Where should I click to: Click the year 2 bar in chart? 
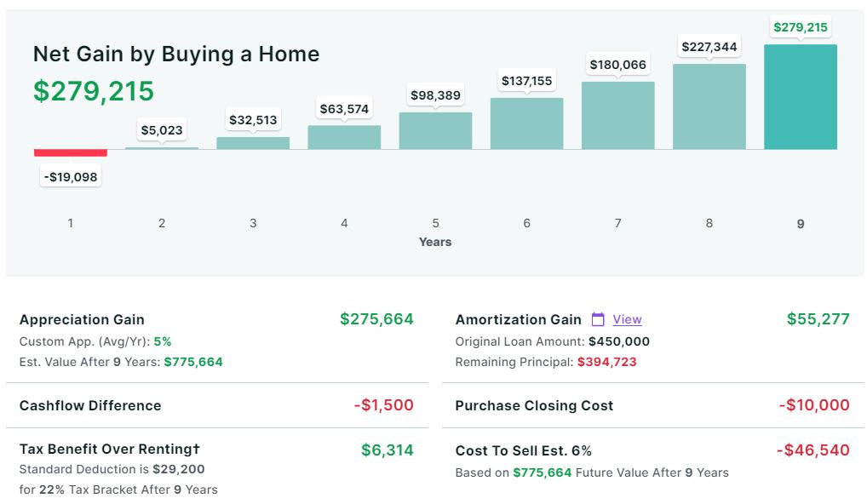click(162, 148)
